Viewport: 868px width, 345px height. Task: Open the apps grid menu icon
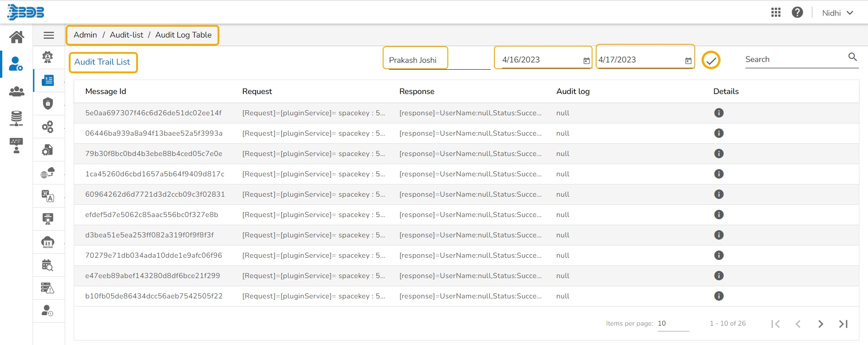[x=776, y=13]
